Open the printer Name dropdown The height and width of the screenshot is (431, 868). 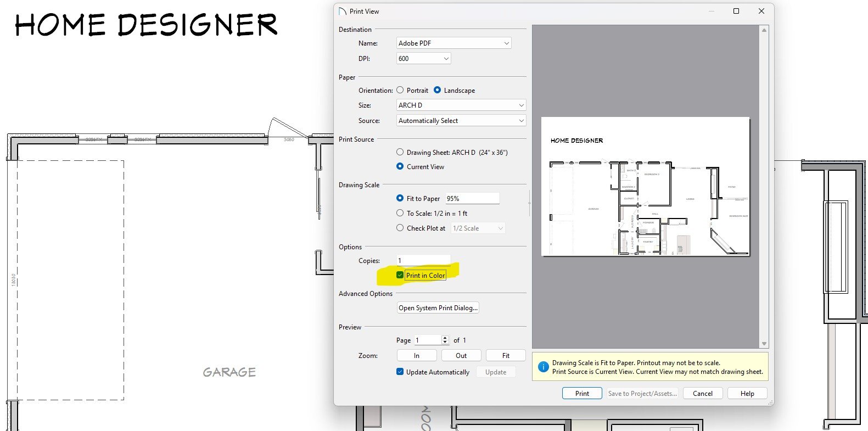(453, 43)
